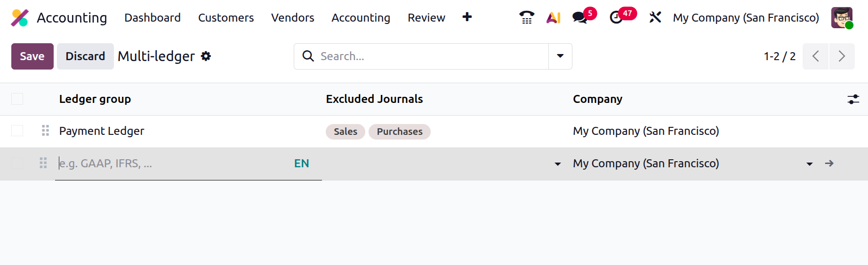Screen dimensions: 868x265
Task: Open the Excluded Journals dropdown in new row
Action: click(558, 164)
